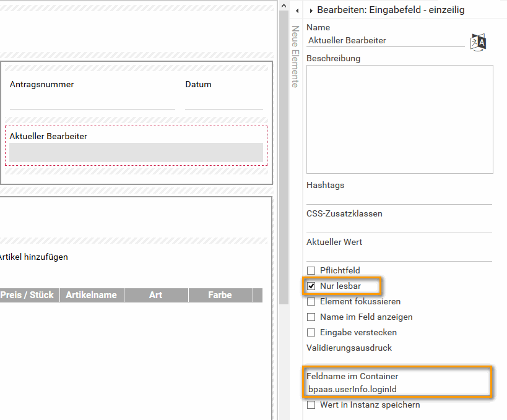Image resolution: width=507 pixels, height=420 pixels.
Task: Toggle Name im Feld anzeigen option
Action: click(x=311, y=317)
